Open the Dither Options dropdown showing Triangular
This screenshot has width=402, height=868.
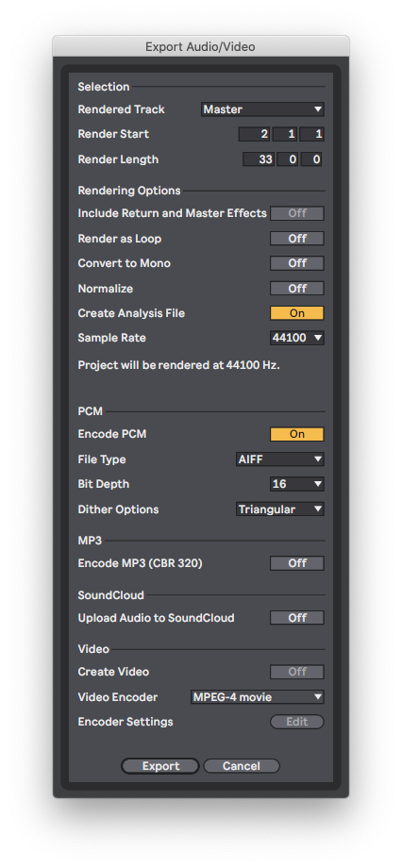click(x=279, y=509)
